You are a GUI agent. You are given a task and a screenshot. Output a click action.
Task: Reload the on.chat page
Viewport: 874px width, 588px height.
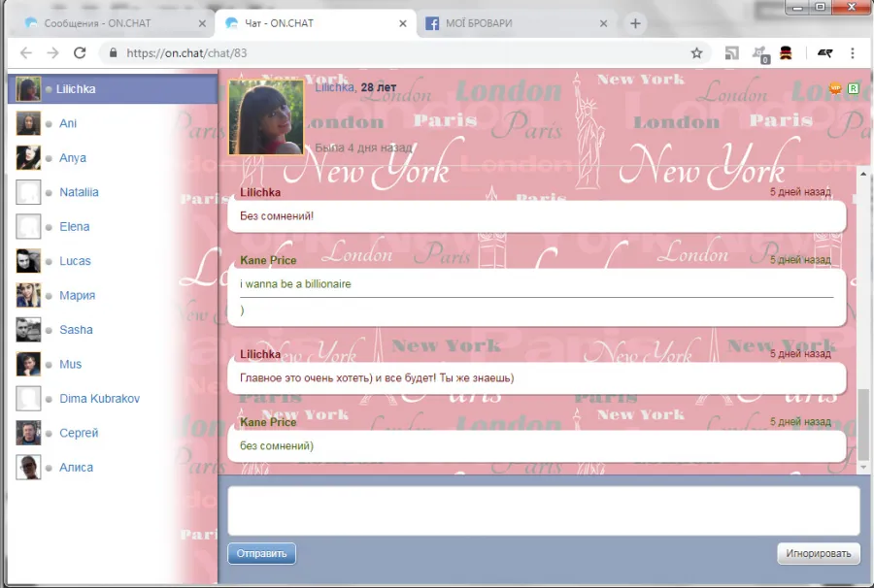click(80, 53)
